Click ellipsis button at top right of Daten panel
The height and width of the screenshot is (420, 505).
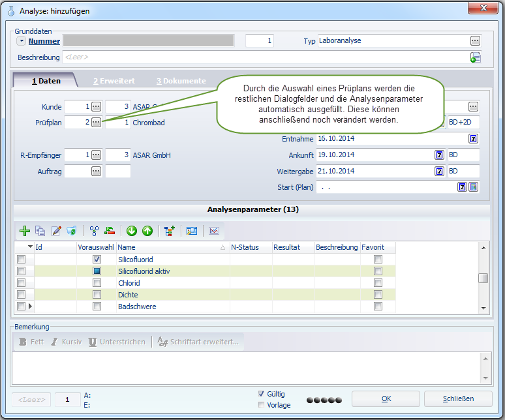[x=473, y=106]
